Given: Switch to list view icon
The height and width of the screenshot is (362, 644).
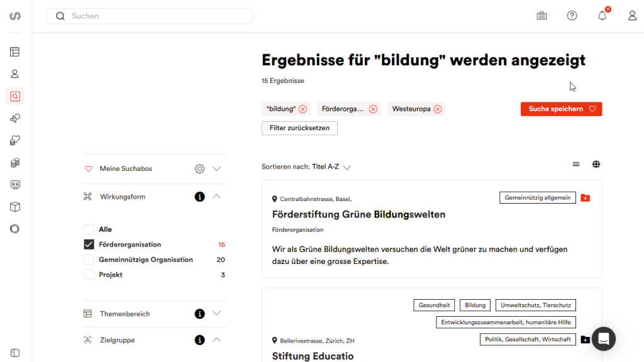Looking at the screenshot, I should tap(575, 165).
